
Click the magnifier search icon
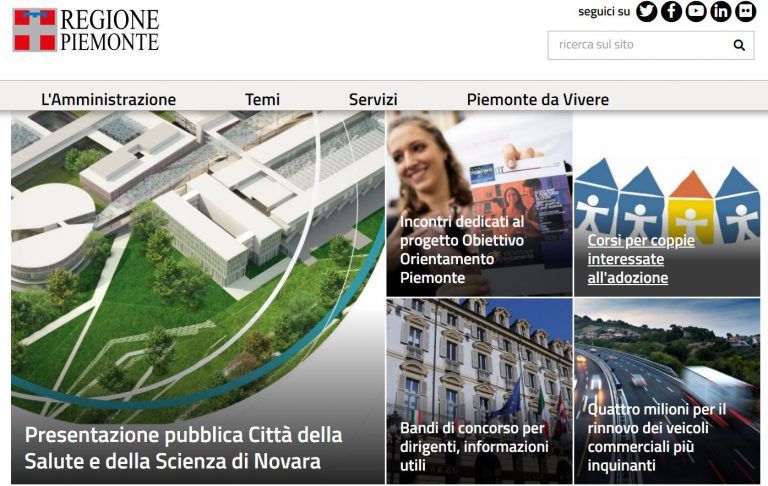[739, 45]
